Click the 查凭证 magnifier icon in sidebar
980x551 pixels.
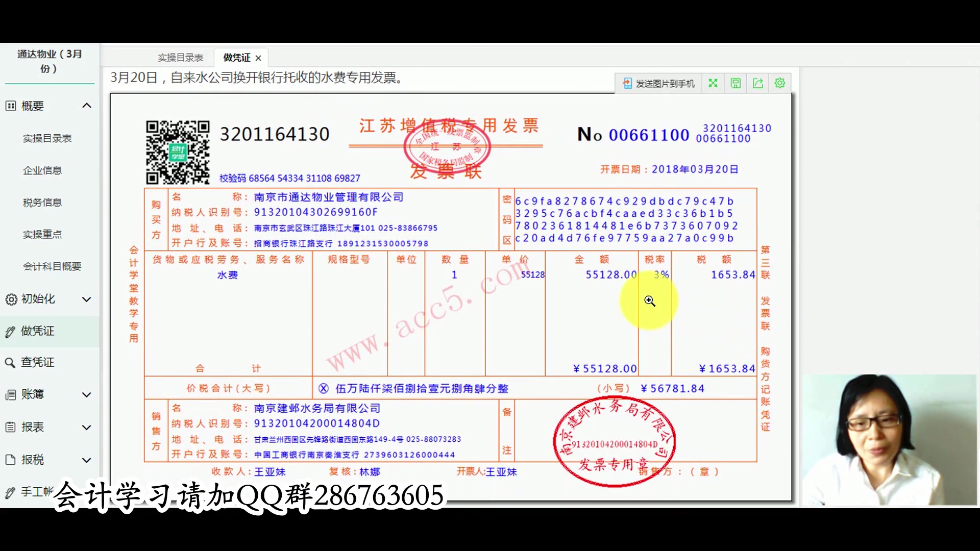[10, 363]
